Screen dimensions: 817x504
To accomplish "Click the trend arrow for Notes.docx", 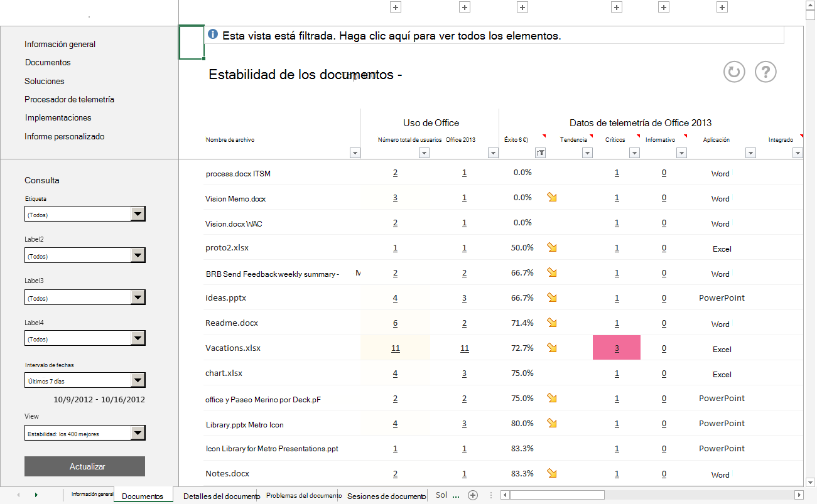I will (x=552, y=473).
